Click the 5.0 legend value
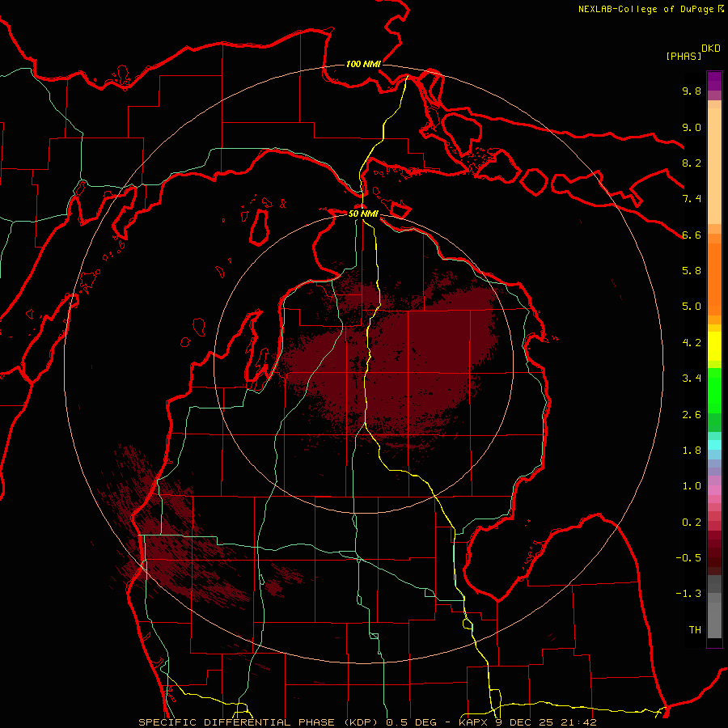Image resolution: width=728 pixels, height=728 pixels. (x=692, y=307)
